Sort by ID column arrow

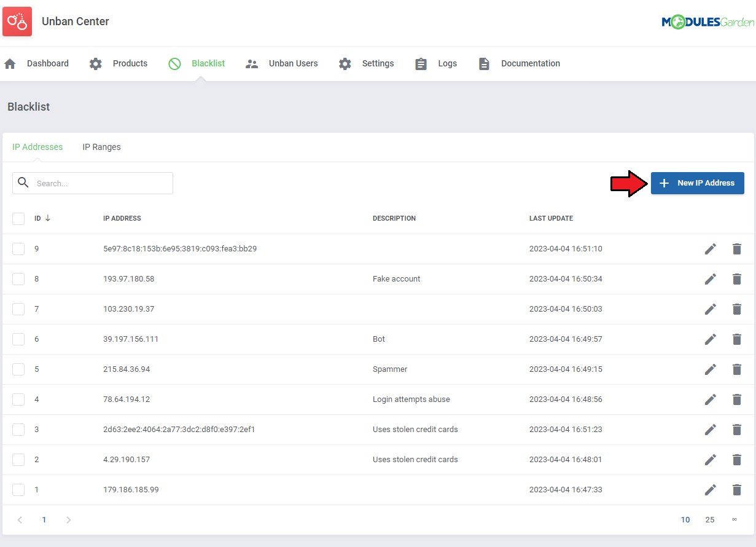coord(48,218)
